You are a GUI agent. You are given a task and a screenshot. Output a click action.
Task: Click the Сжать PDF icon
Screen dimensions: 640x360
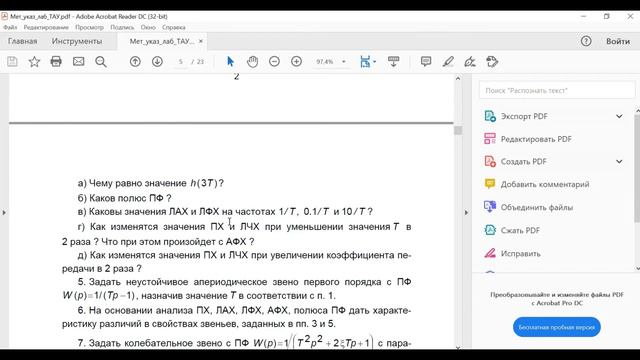click(x=490, y=230)
